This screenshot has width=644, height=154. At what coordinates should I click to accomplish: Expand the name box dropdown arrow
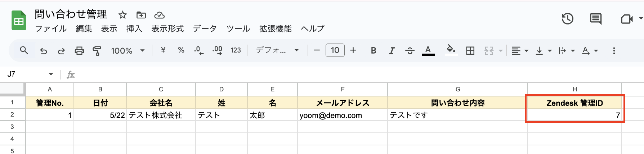[51, 74]
